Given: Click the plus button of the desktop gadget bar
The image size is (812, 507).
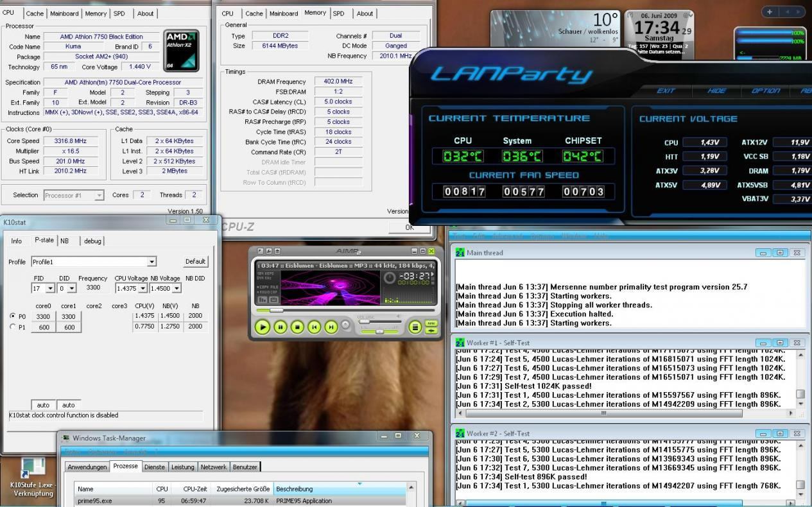Looking at the screenshot, I should coord(769,12).
